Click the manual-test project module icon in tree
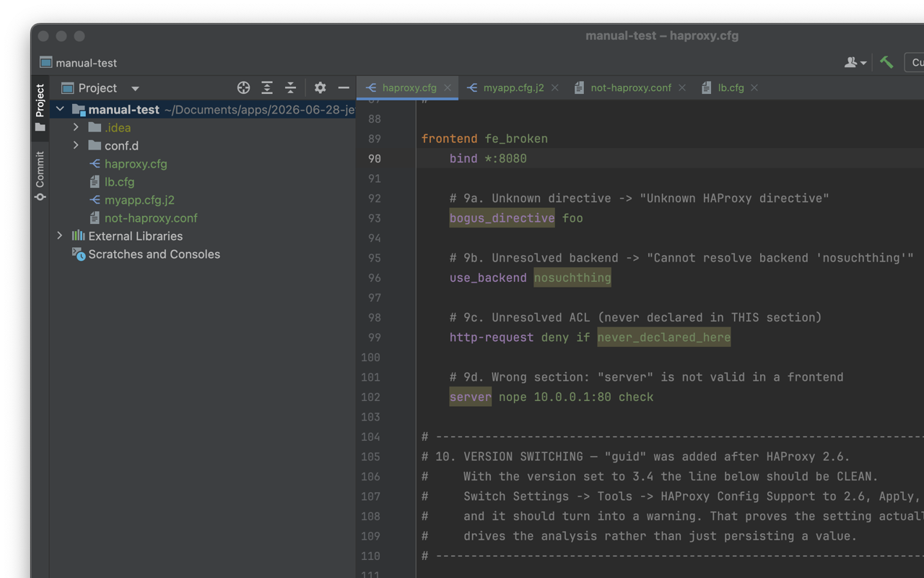The height and width of the screenshot is (578, 924). pyautogui.click(x=79, y=109)
